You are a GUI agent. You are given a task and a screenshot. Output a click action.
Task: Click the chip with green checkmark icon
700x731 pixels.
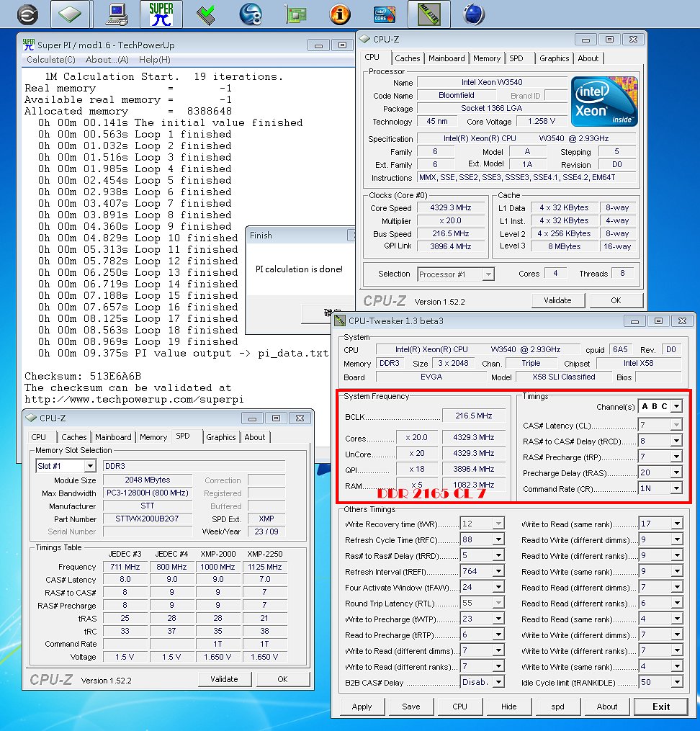point(205,14)
